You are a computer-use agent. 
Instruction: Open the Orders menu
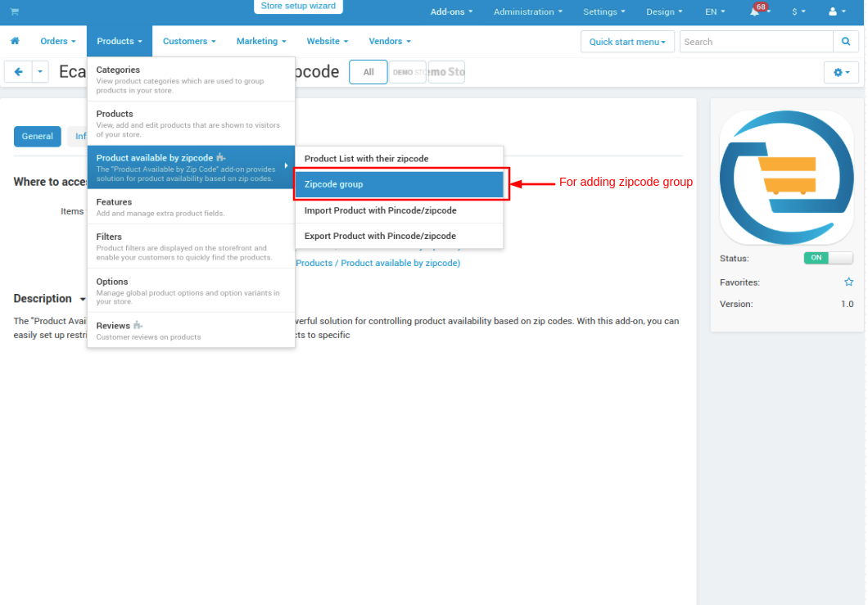point(57,41)
